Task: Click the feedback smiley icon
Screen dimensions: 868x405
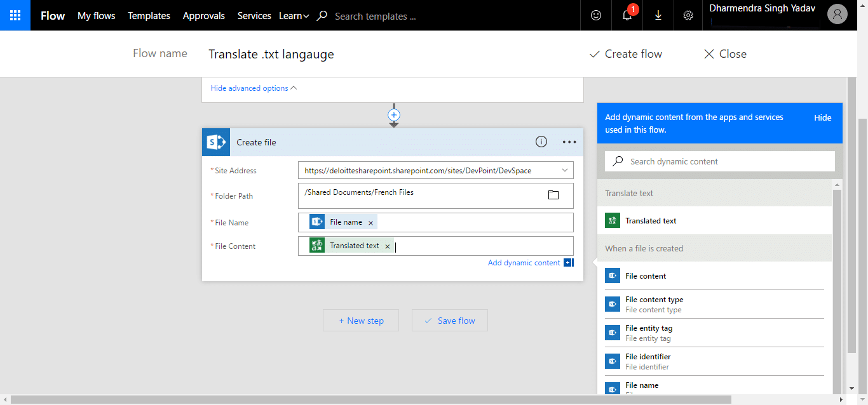Action: (596, 16)
